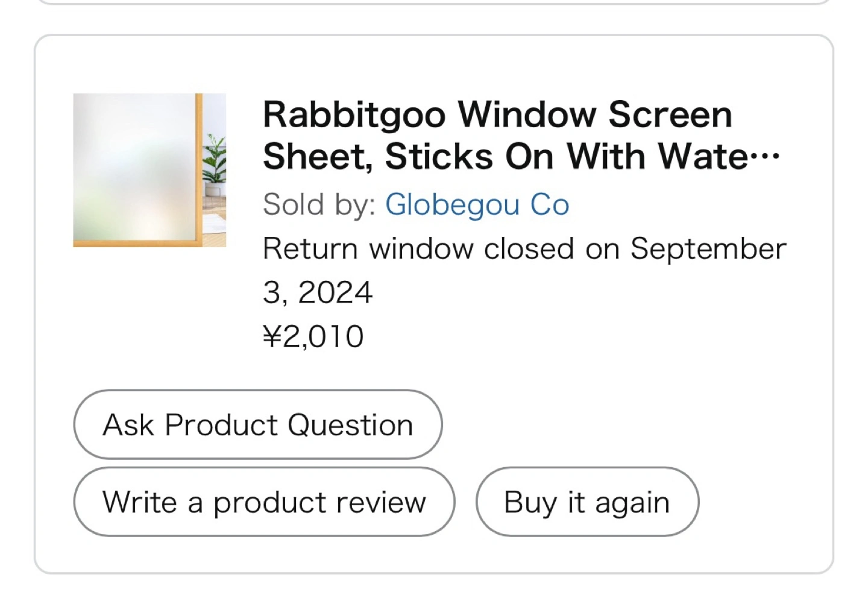This screenshot has width=868, height=598.
Task: Click the Buy it again button
Action: pyautogui.click(x=587, y=502)
